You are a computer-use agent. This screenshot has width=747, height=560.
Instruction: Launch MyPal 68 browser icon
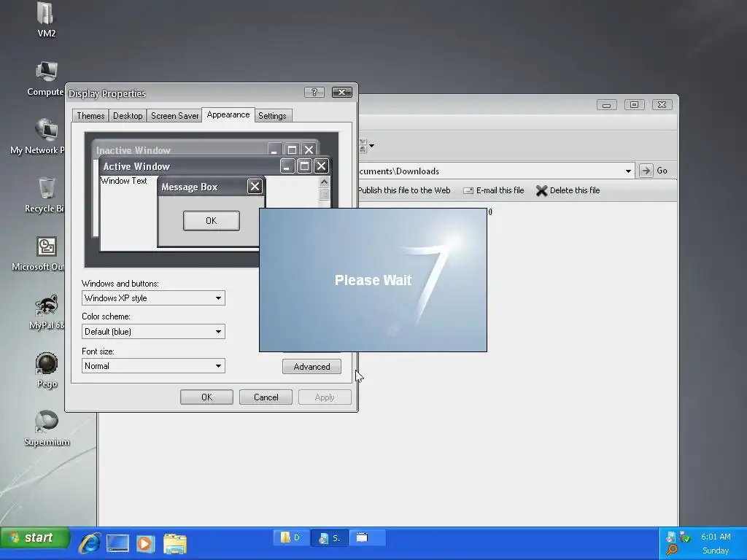click(x=46, y=306)
